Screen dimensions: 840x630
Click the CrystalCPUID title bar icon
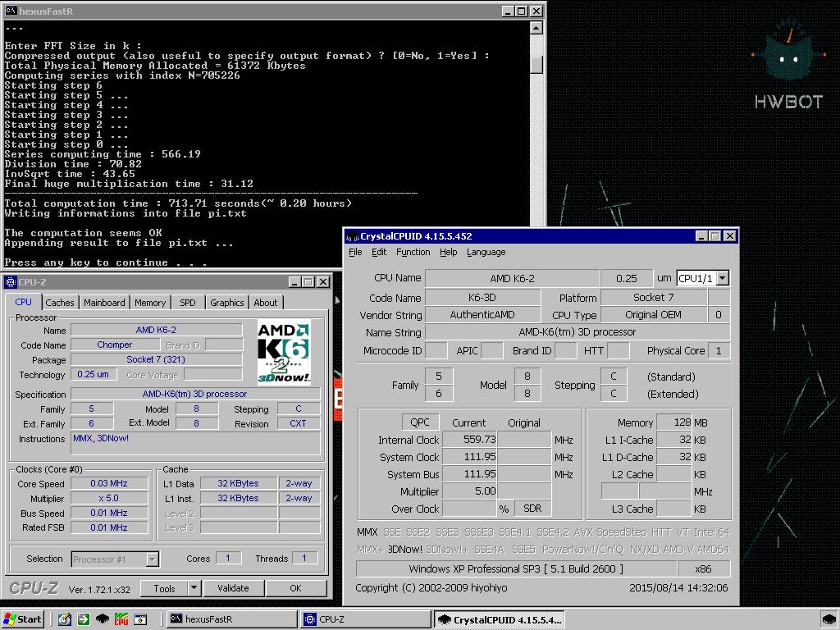pyautogui.click(x=352, y=236)
